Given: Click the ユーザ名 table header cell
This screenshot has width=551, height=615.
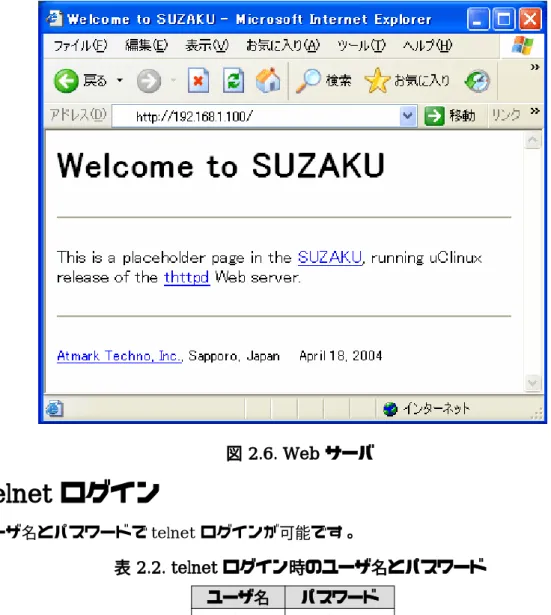Looking at the screenshot, I should click(x=238, y=597).
